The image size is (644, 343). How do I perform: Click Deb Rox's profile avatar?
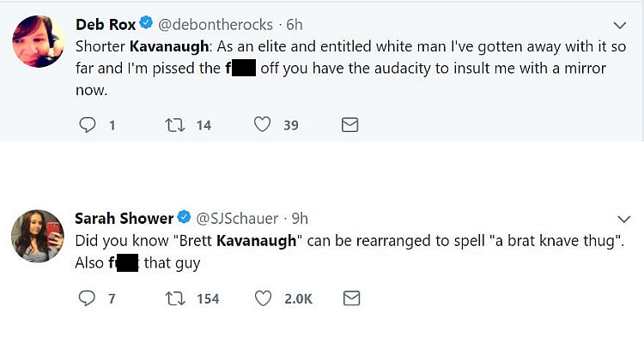coord(37,40)
